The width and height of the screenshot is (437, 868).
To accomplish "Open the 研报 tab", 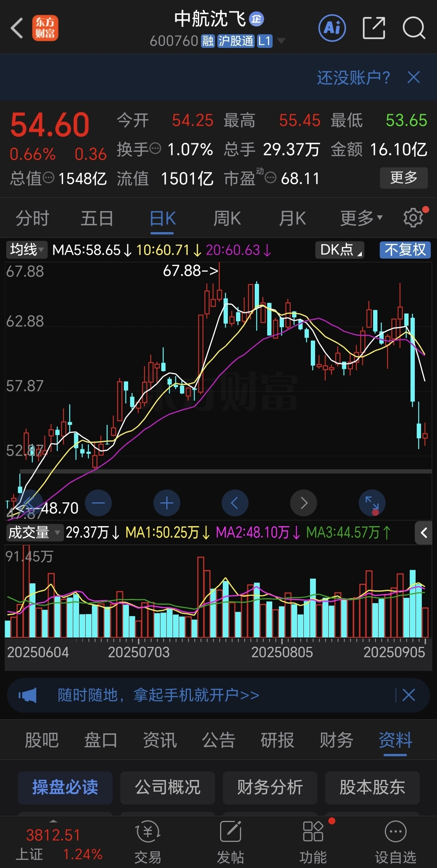I will click(277, 740).
